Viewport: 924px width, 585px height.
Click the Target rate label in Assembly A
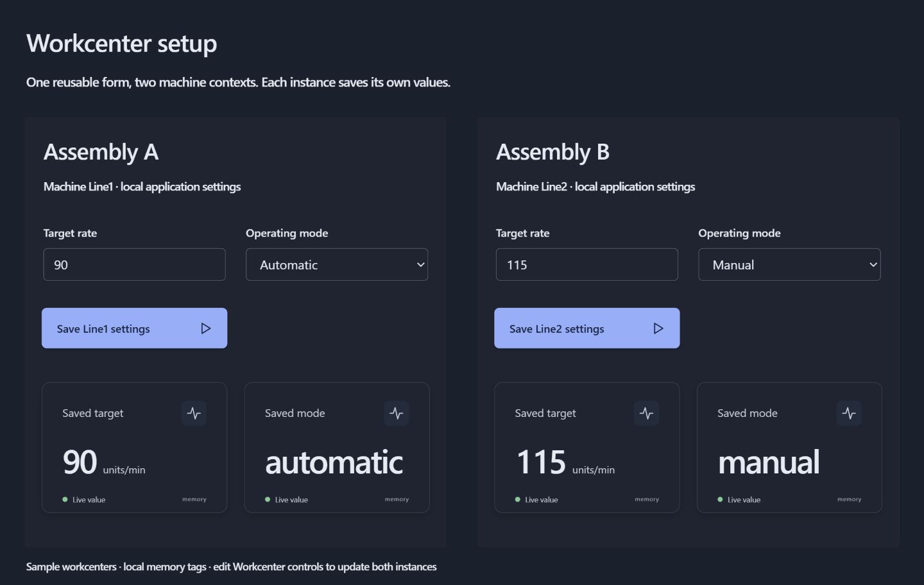pyautogui.click(x=70, y=233)
